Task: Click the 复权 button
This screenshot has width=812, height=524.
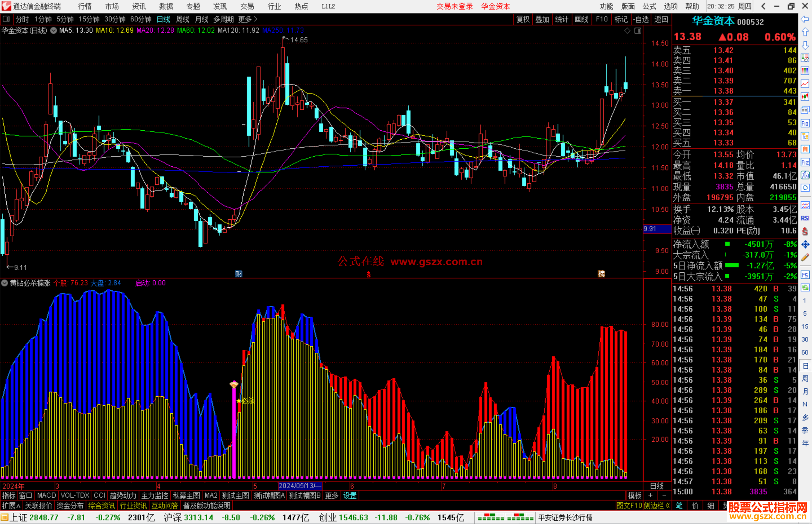Action: [x=523, y=19]
